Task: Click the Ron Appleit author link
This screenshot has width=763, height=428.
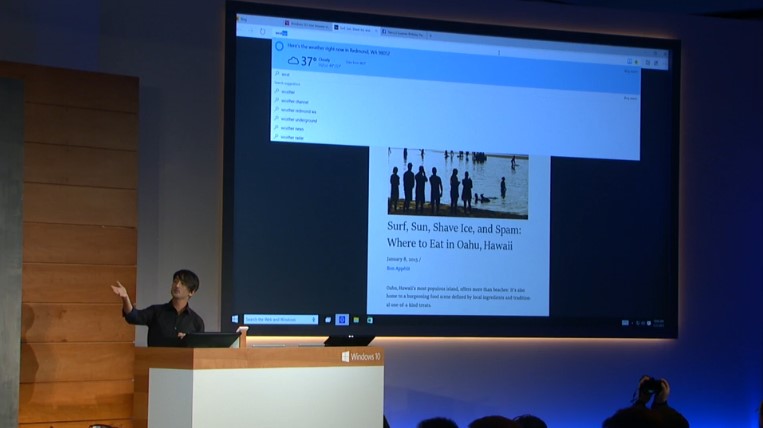Action: pyautogui.click(x=400, y=268)
